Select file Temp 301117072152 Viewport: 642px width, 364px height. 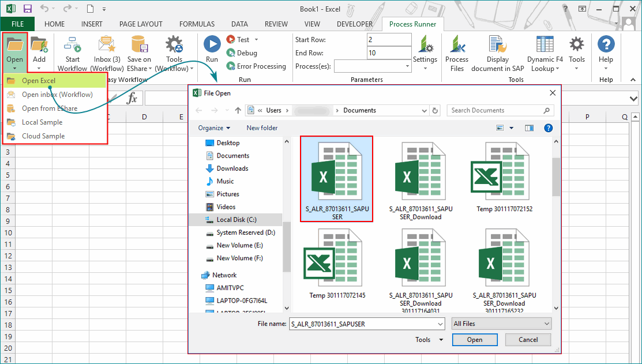click(x=504, y=178)
